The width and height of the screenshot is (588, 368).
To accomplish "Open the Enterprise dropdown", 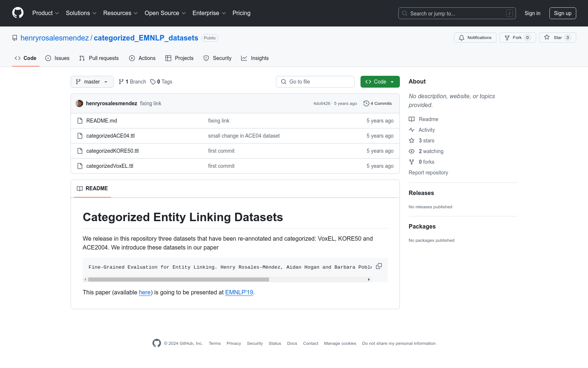I will pos(209,13).
